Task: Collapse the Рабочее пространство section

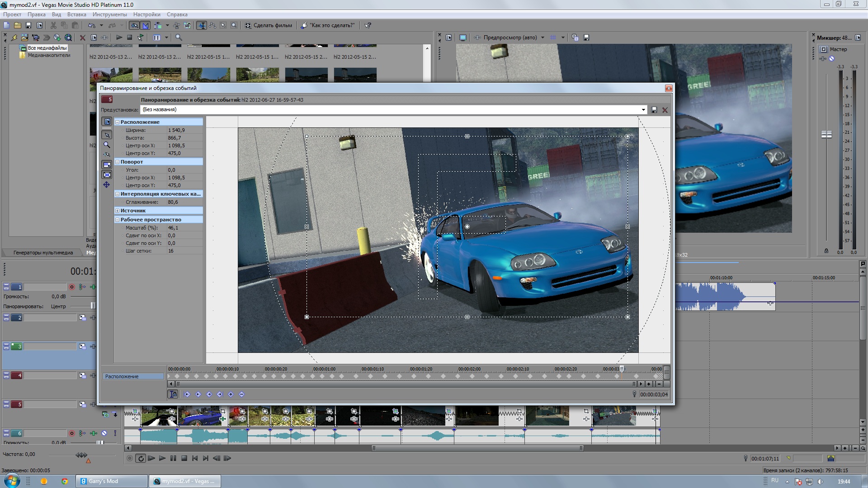Action: pos(117,220)
